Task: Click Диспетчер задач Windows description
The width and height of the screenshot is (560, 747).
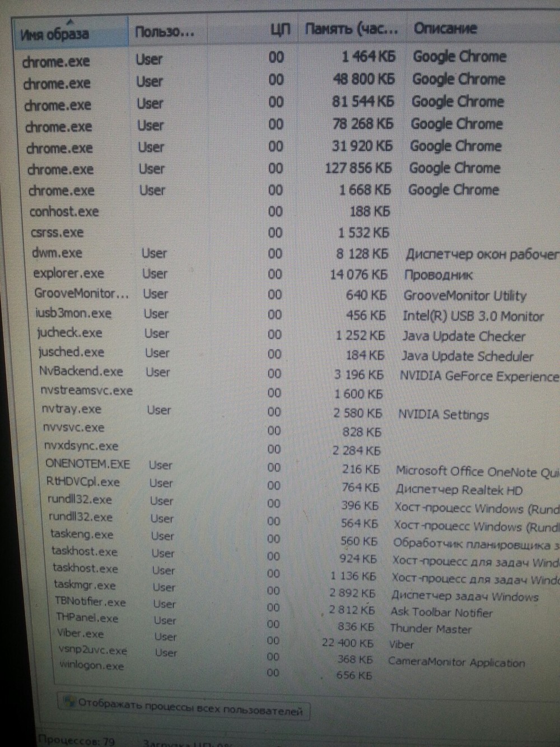Action: (465, 596)
